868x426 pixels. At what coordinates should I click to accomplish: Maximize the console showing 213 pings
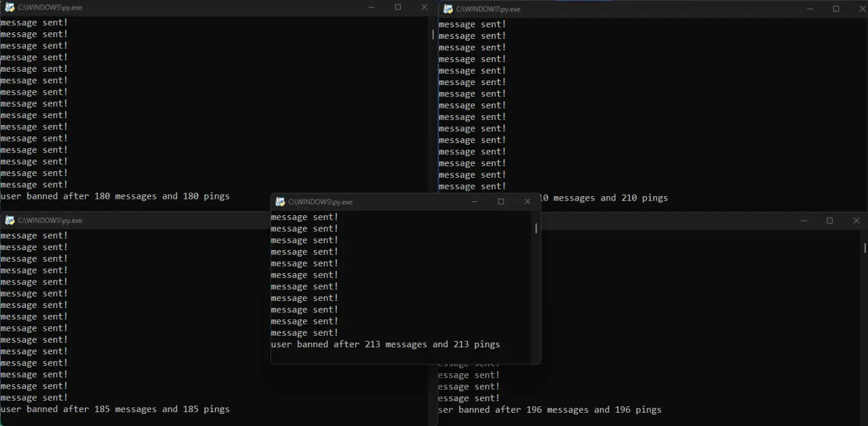pos(501,202)
